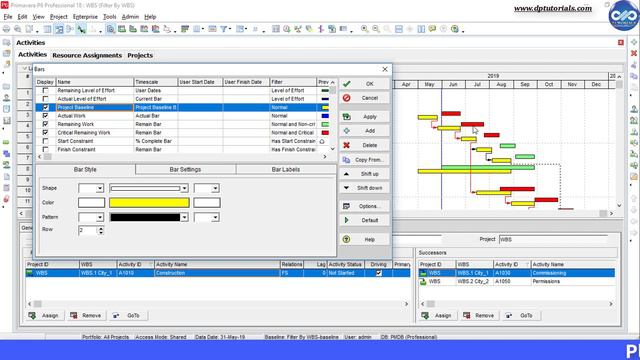The height and width of the screenshot is (360, 640).
Task: Open Print Preview from the toolbar
Action: coord(18,29)
